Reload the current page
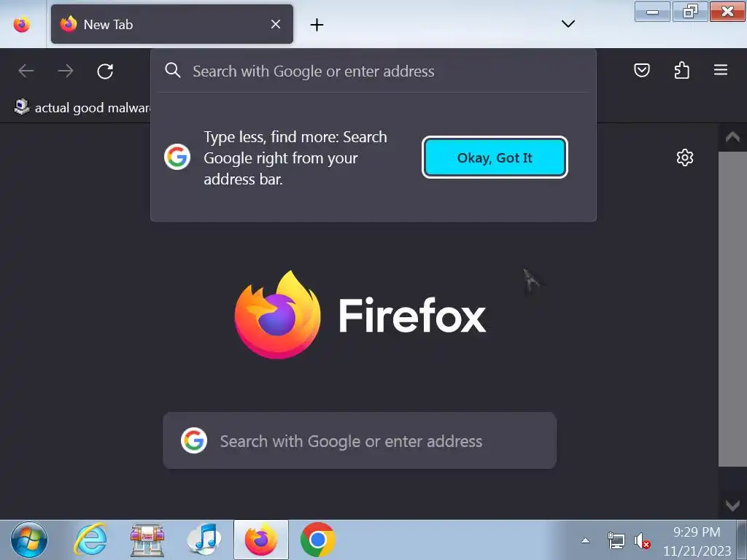The height and width of the screenshot is (560, 747). [x=105, y=71]
